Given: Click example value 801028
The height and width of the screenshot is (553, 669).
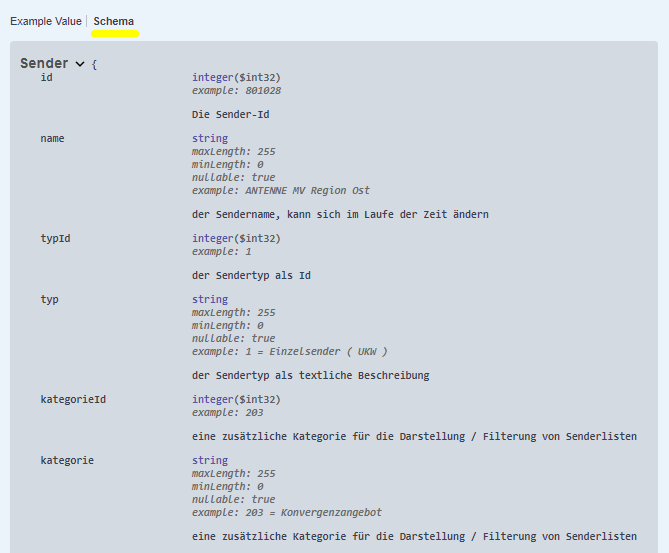Looking at the screenshot, I should (262, 90).
